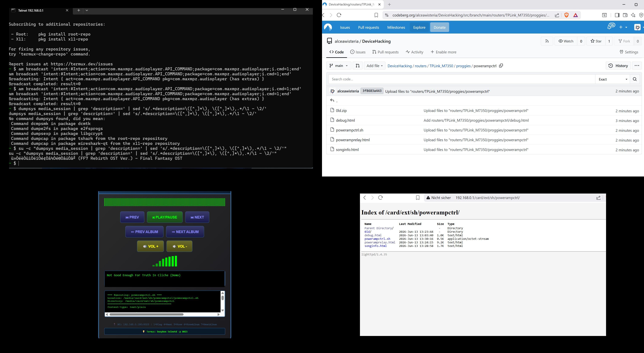The image size is (644, 353).
Task: Open the Brave Shields lion icon
Action: 567,15
